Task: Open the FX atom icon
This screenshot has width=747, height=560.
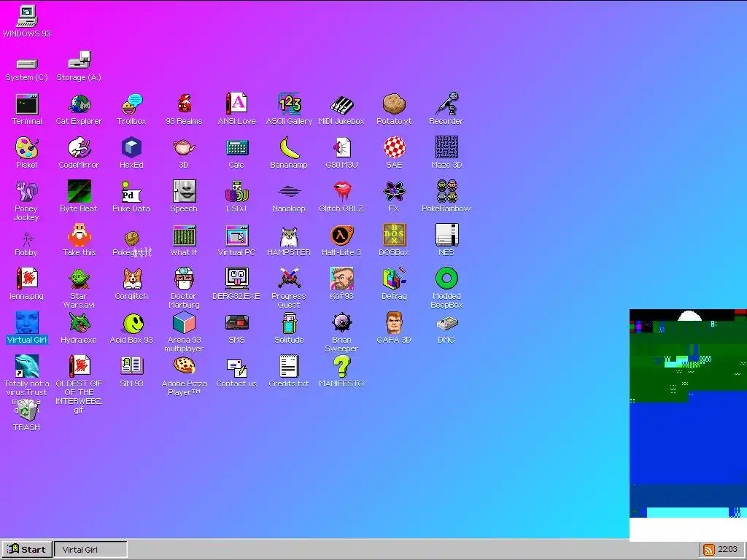Action: pos(394,192)
